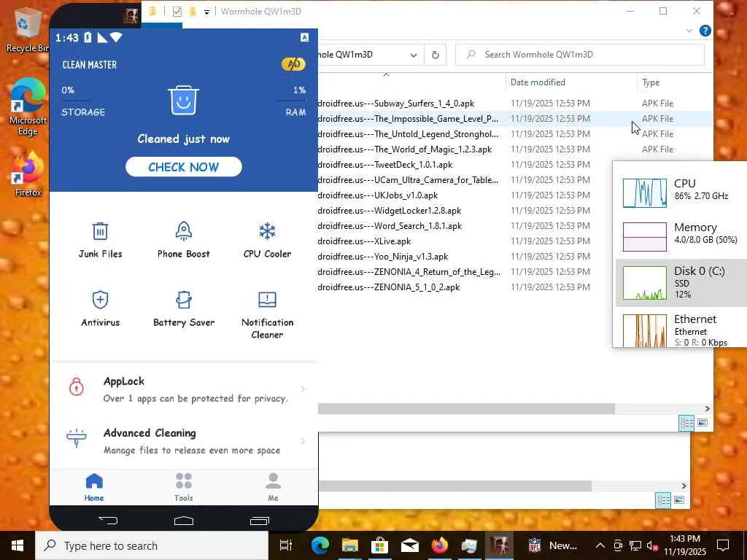Switch to details view in back Explorer window
The height and width of the screenshot is (560, 747).
[x=663, y=500]
